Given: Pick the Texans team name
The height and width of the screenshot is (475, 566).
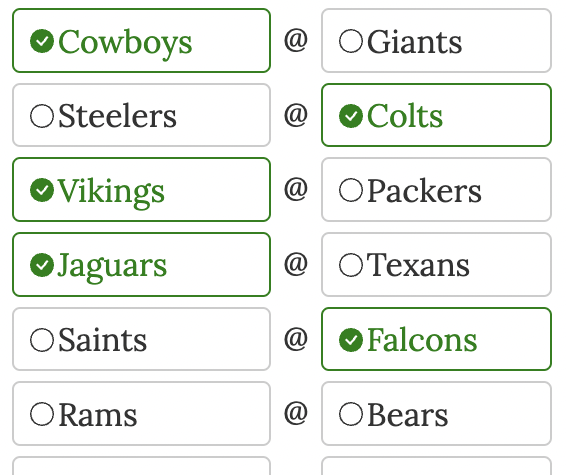Looking at the screenshot, I should (418, 265).
